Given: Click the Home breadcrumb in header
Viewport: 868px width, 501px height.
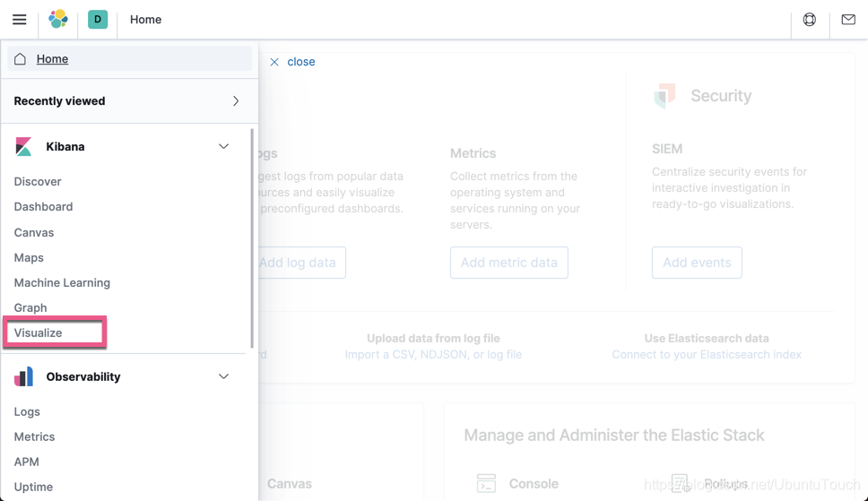Looking at the screenshot, I should (145, 20).
